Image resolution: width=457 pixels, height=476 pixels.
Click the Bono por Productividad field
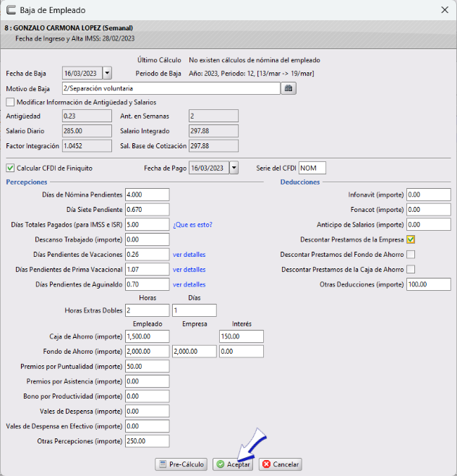[148, 396]
